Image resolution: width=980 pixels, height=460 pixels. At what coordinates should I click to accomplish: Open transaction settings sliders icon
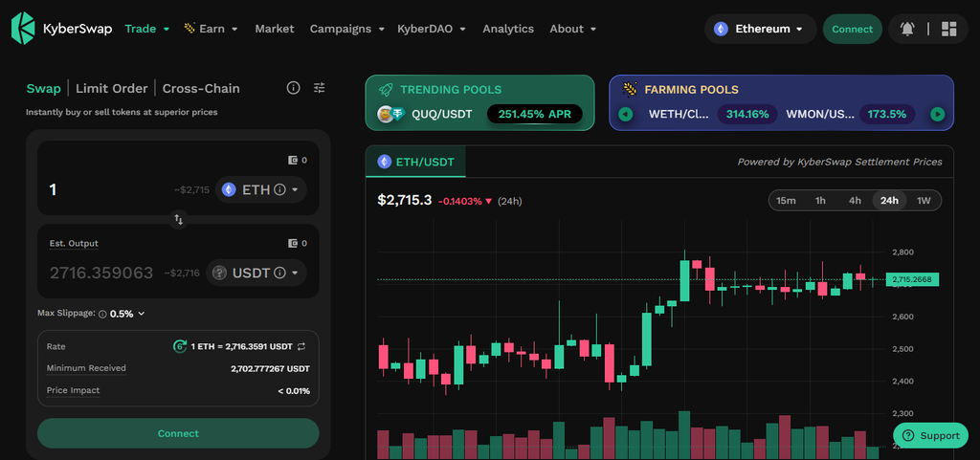tap(320, 88)
